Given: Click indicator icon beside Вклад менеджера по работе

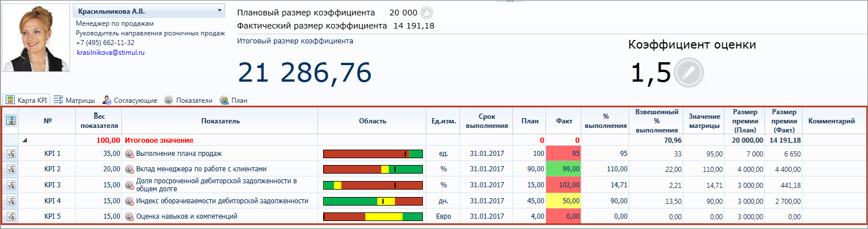Looking at the screenshot, I should pos(129,169).
